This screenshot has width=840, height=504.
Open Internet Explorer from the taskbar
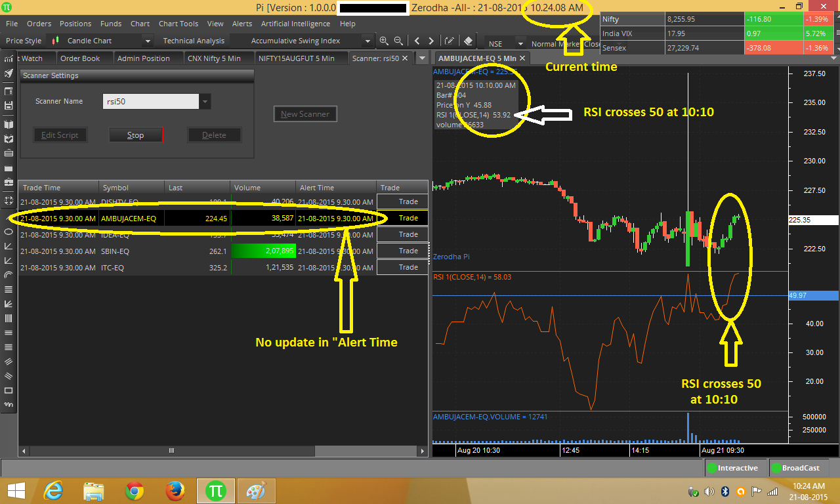[x=53, y=490]
